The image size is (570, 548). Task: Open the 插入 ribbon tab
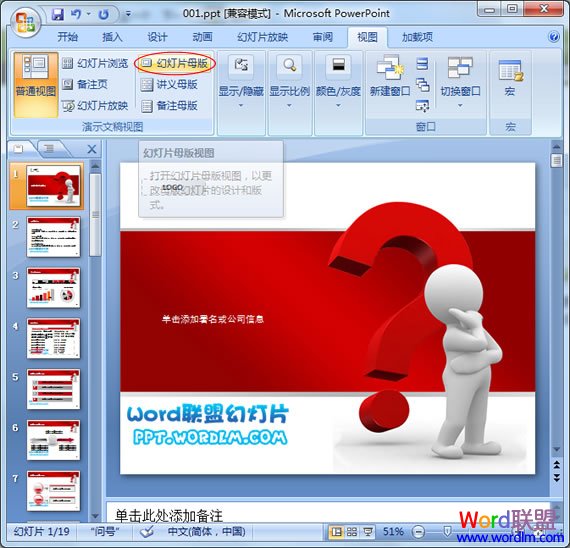pos(112,37)
